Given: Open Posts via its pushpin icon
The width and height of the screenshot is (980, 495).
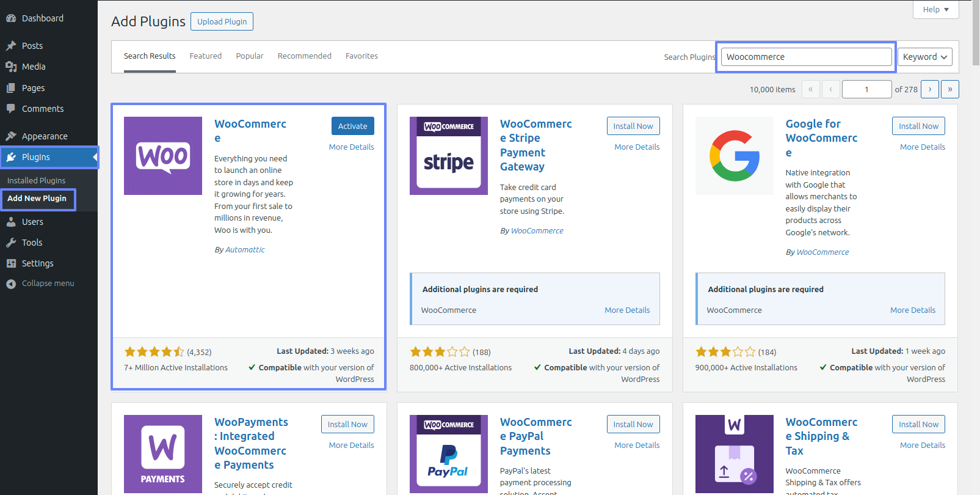Looking at the screenshot, I should 11,46.
